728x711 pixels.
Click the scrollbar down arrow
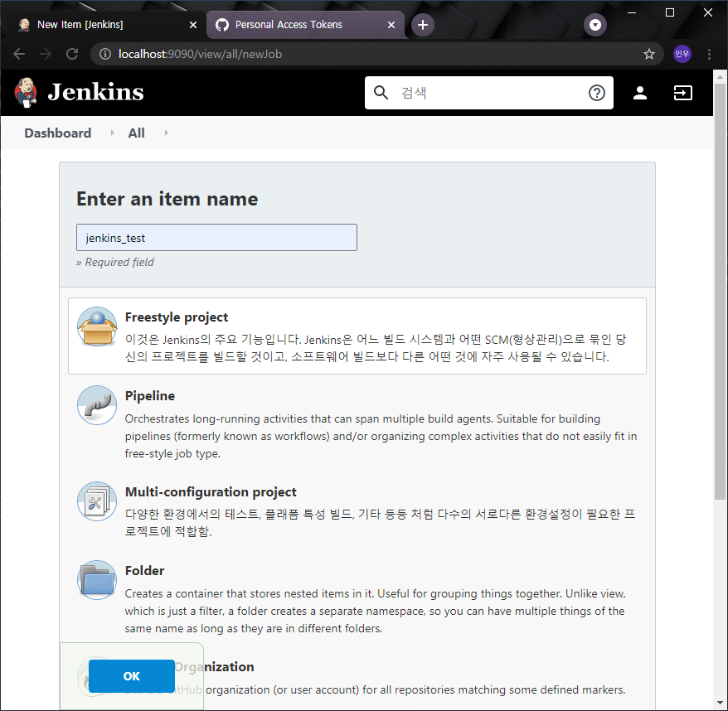pyautogui.click(x=720, y=703)
